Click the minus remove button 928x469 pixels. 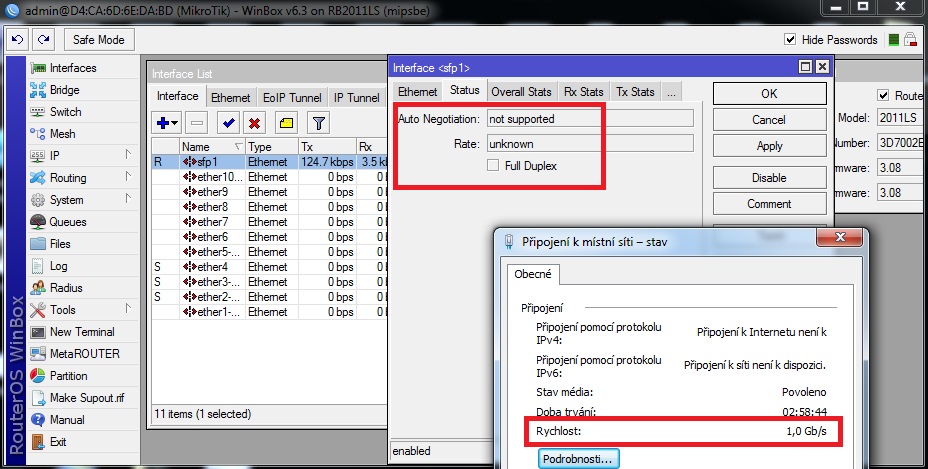(197, 123)
